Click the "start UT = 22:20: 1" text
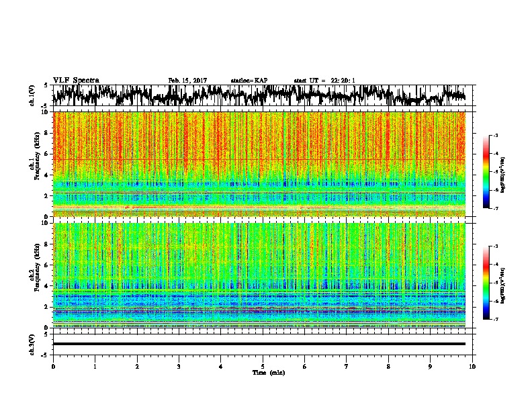 [x=324, y=81]
